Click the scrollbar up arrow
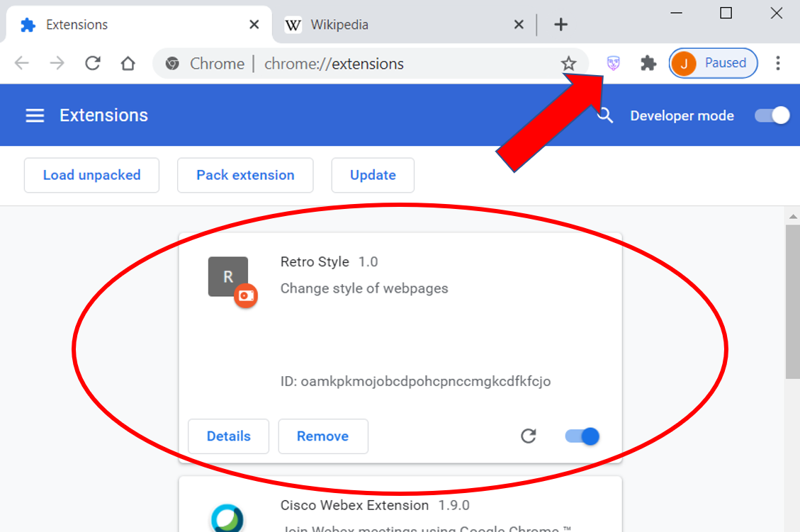Viewport: 800px width, 532px height. 793,216
